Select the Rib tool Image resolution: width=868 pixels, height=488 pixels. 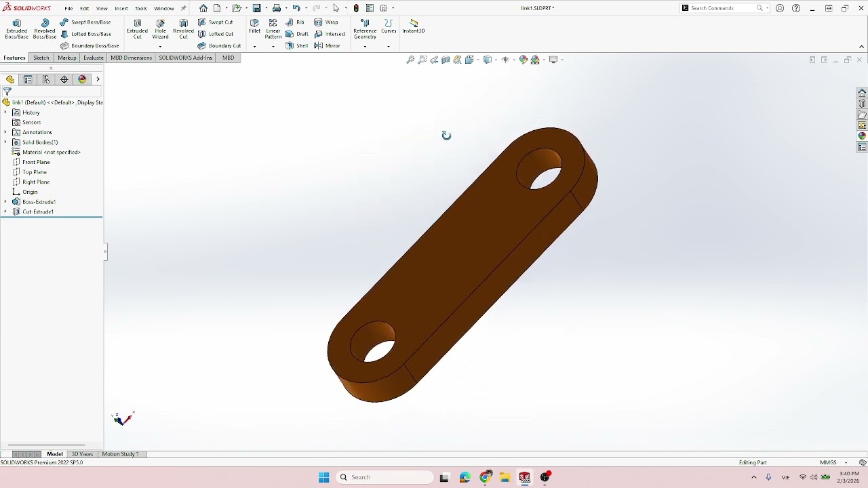[295, 22]
